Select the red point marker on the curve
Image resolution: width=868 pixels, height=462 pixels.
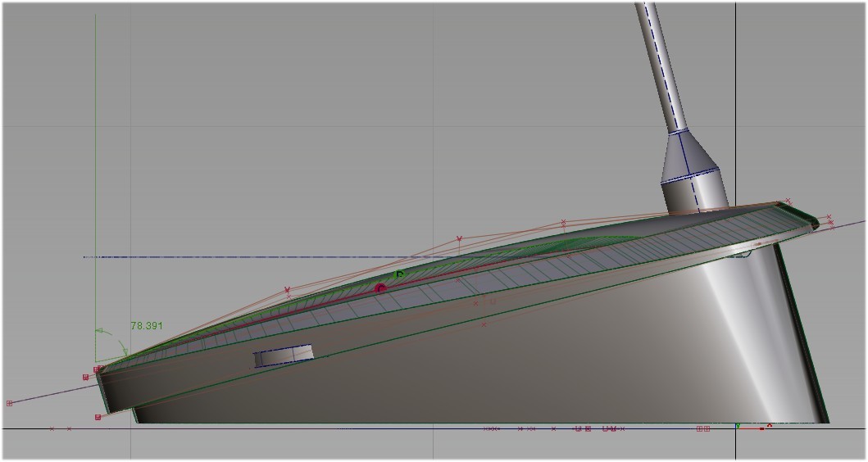pyautogui.click(x=379, y=288)
